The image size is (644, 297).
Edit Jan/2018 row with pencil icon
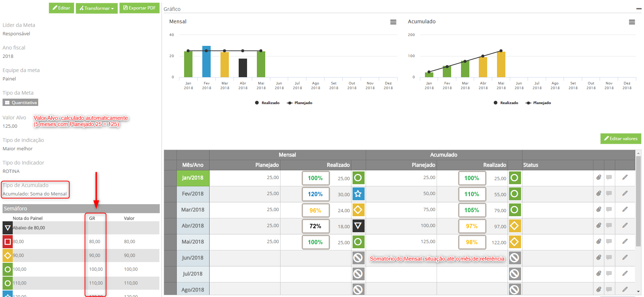coord(625,178)
